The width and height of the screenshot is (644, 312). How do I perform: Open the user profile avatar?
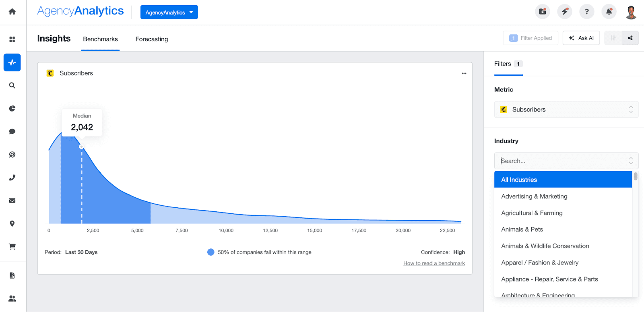coord(631,12)
